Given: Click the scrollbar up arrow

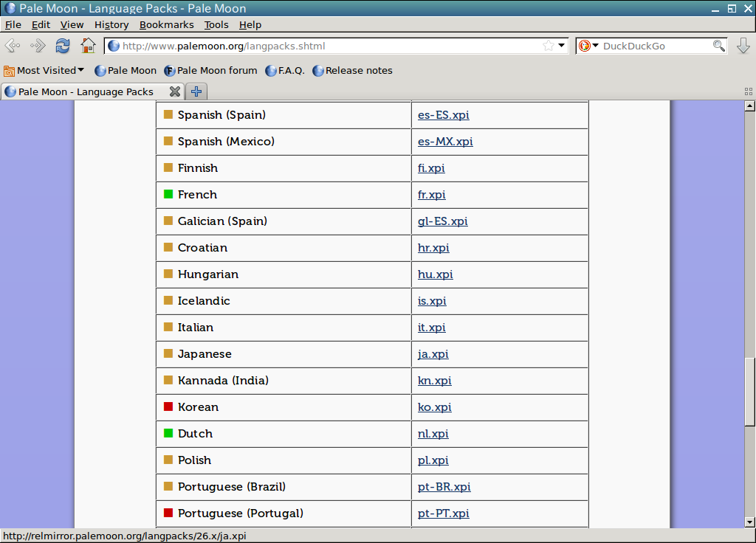Looking at the screenshot, I should [750, 106].
